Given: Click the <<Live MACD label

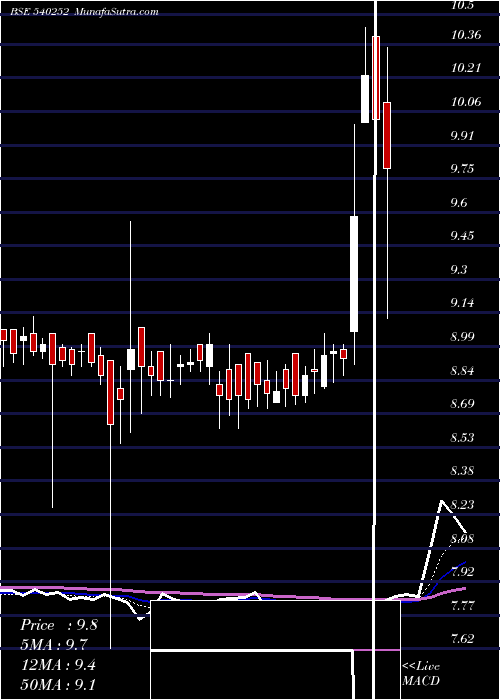Looking at the screenshot, I should (421, 673).
